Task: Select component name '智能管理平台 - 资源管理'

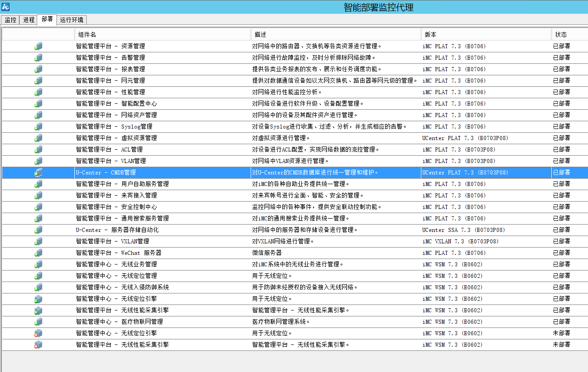Action: pyautogui.click(x=110, y=46)
